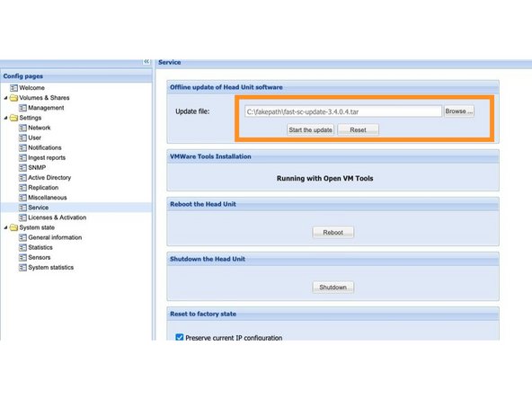Click the Reset button for update file

(358, 130)
